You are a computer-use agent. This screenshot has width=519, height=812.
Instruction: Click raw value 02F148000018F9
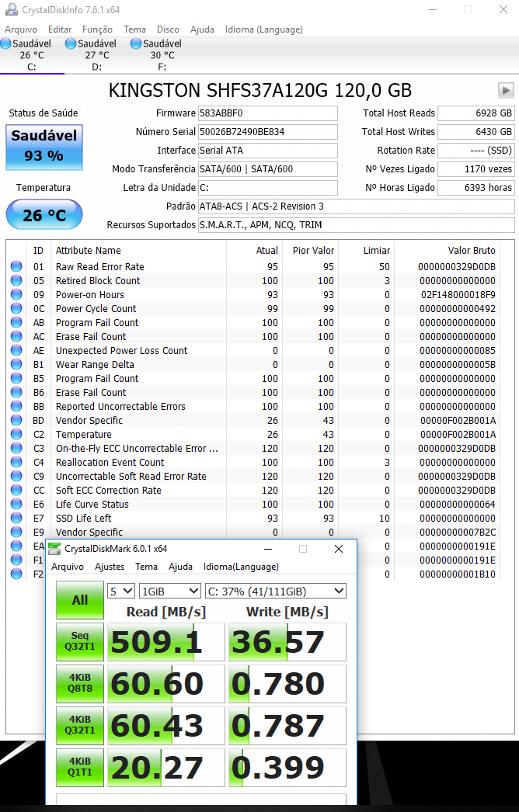(458, 295)
